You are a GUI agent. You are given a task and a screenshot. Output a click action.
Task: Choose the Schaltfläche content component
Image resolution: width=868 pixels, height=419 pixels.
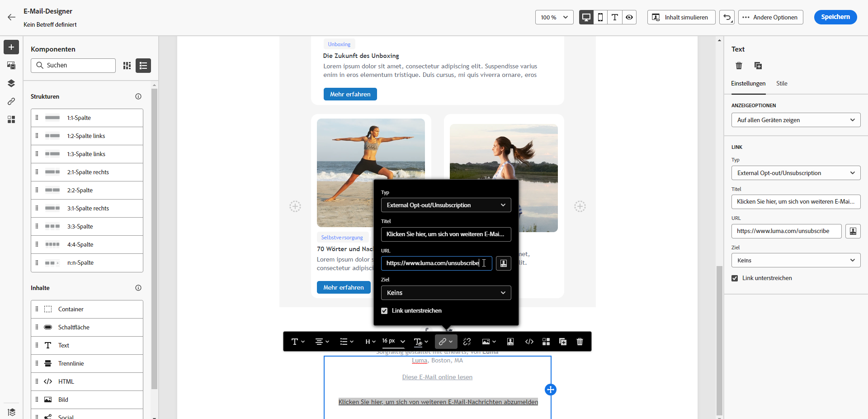(x=87, y=328)
